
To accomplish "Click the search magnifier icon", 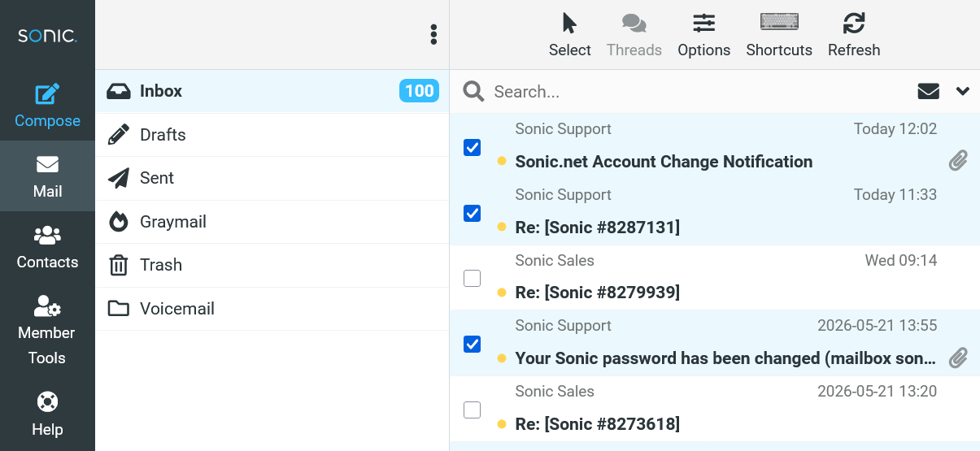I will (473, 91).
